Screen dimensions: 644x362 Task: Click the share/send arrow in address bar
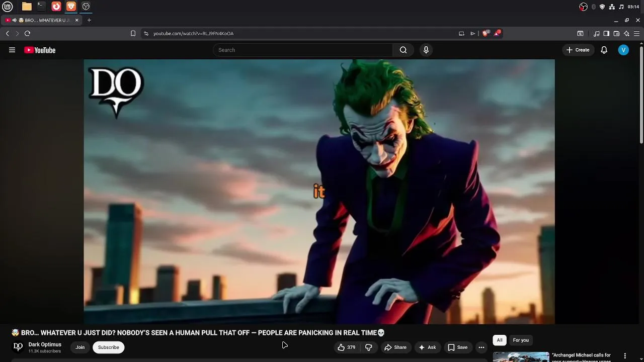472,33
